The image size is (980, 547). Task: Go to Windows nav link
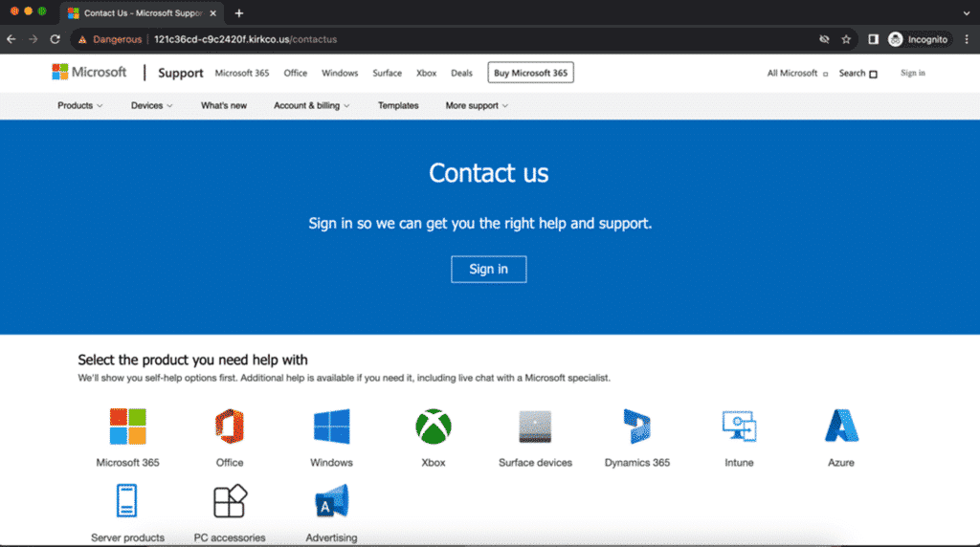[340, 73]
